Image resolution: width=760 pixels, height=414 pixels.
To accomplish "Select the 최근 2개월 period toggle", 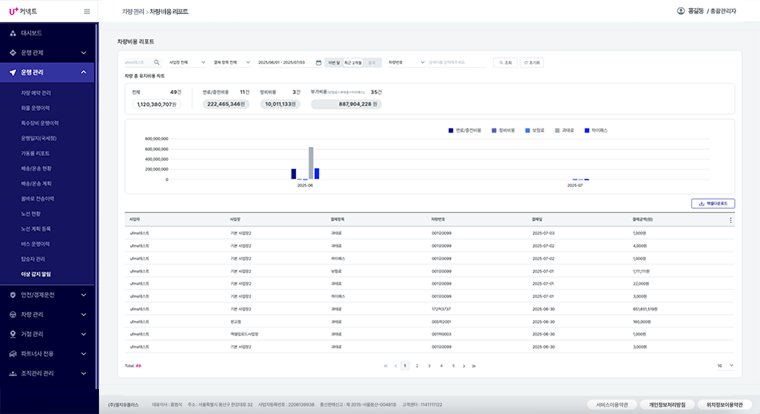I will [x=353, y=63].
